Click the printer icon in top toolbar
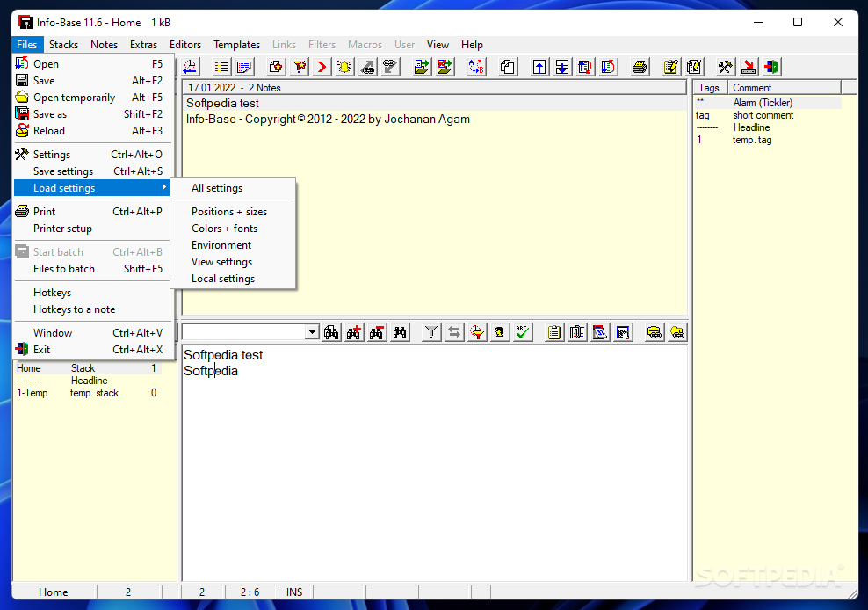Screen dimensions: 868x610 point(640,67)
